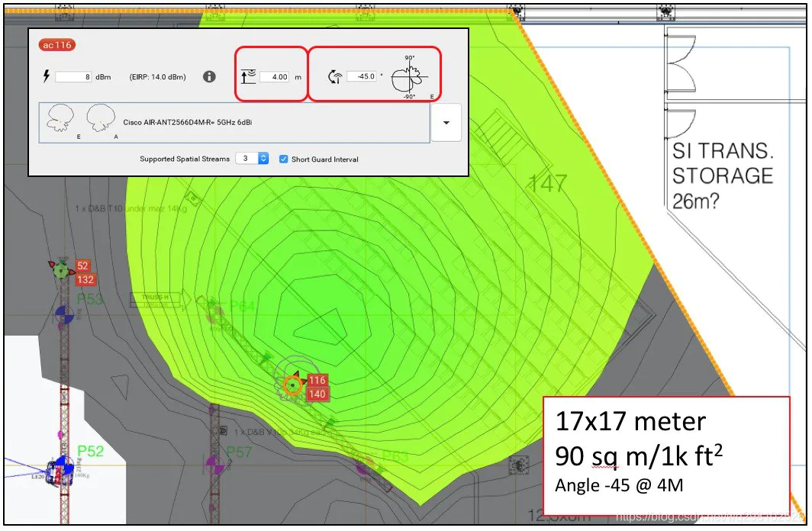812x531 pixels.
Task: Open the EIRP info icon
Action: coord(209,76)
